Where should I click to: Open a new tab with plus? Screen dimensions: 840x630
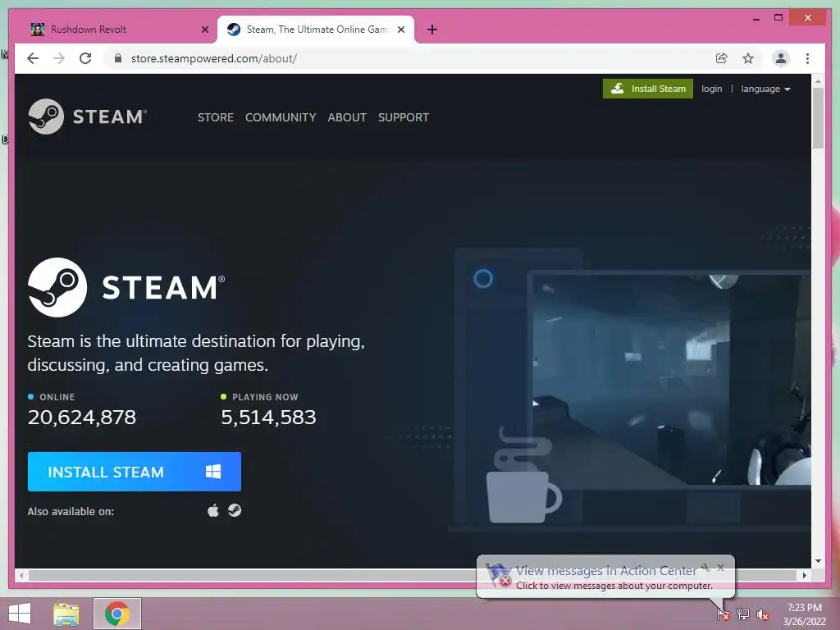[432, 30]
